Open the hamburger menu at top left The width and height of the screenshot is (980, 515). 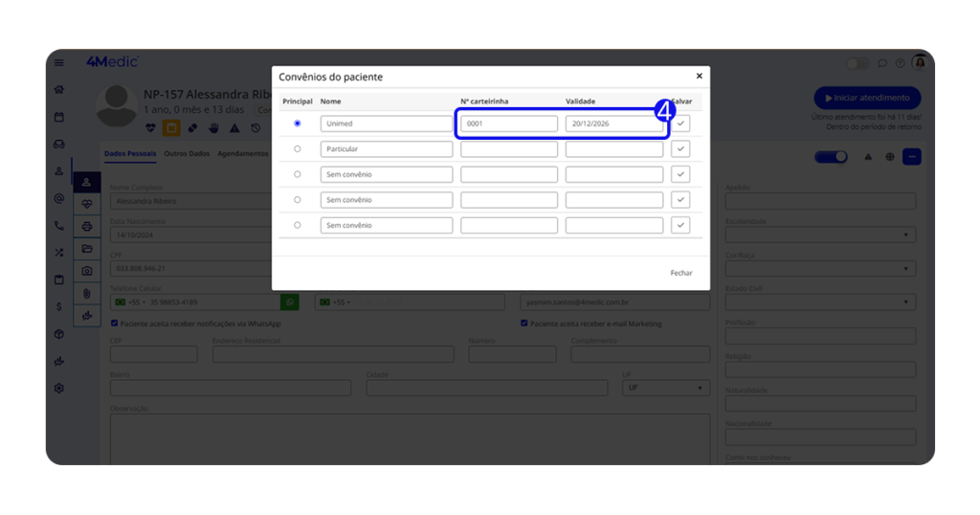59,63
